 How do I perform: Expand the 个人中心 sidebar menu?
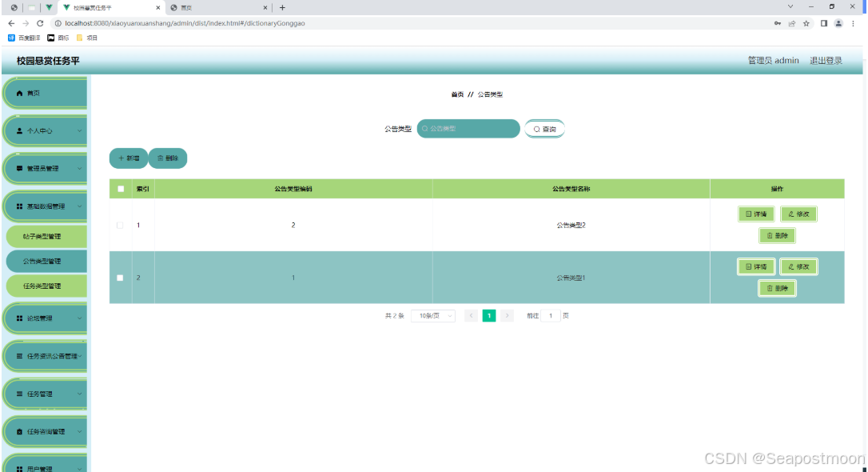[46, 130]
